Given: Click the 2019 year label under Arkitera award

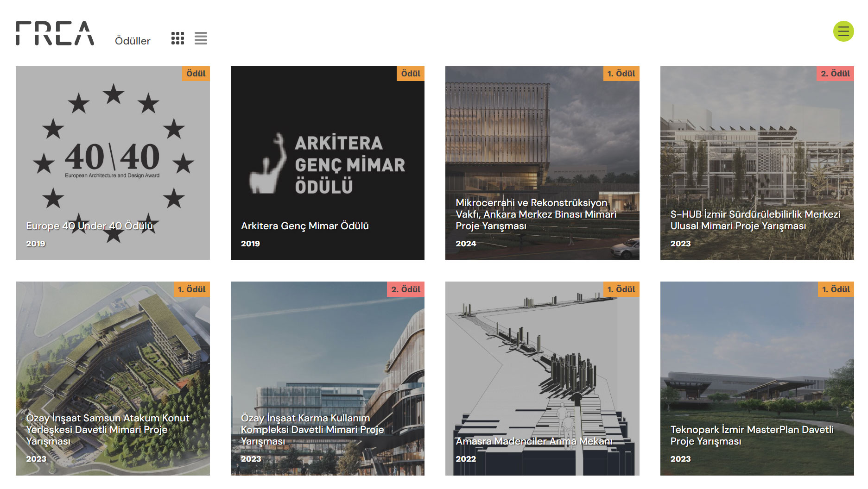Looking at the screenshot, I should [250, 243].
